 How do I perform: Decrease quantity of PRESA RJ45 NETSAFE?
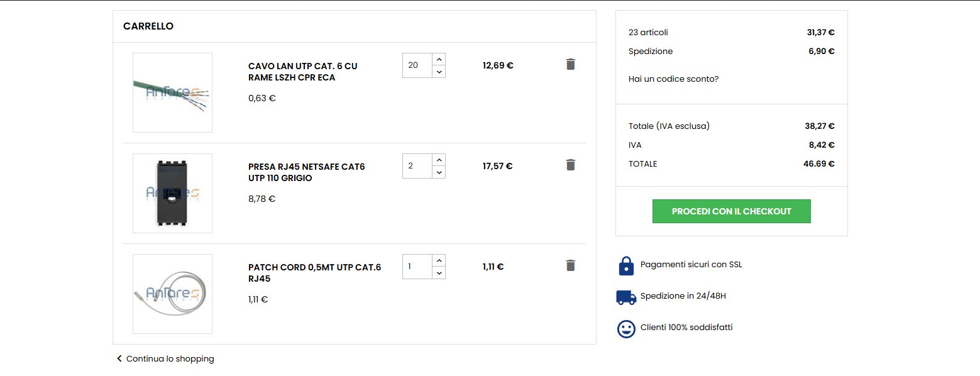point(439,172)
